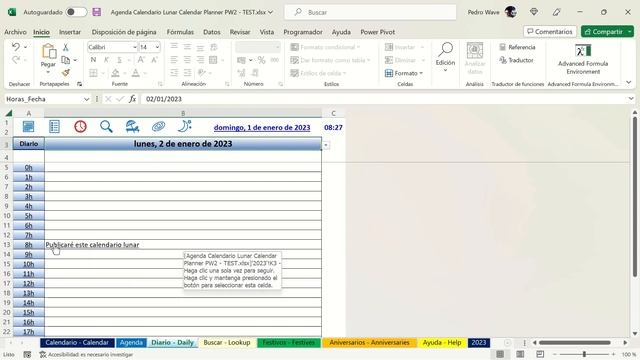This screenshot has height=360, width=640.
Task: Open the Archivo menu
Action: [x=15, y=32]
